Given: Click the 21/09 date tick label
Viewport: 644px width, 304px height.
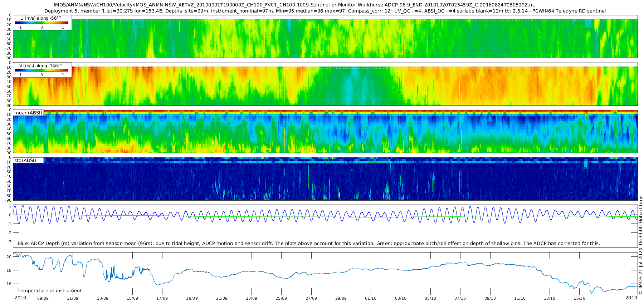Looking at the screenshot, I should [222, 298].
